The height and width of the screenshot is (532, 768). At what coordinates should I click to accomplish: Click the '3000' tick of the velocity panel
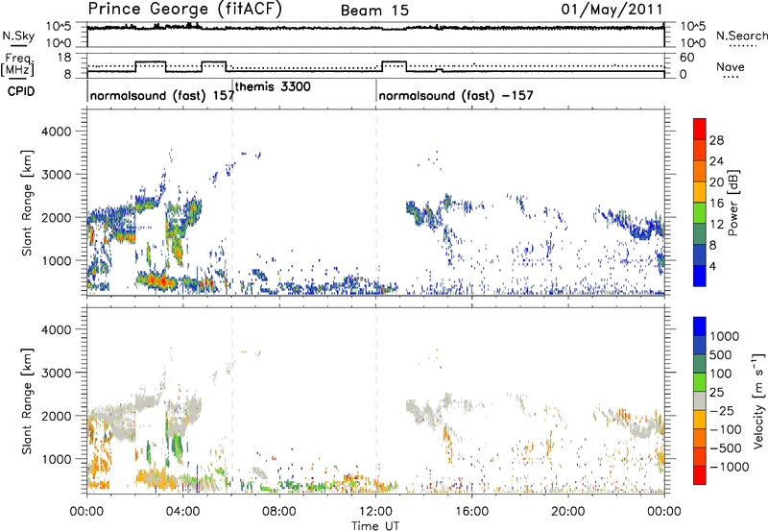(x=57, y=373)
